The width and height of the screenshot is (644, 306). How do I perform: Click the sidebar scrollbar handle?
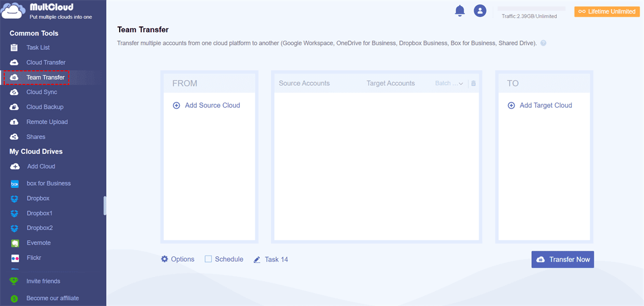click(105, 206)
